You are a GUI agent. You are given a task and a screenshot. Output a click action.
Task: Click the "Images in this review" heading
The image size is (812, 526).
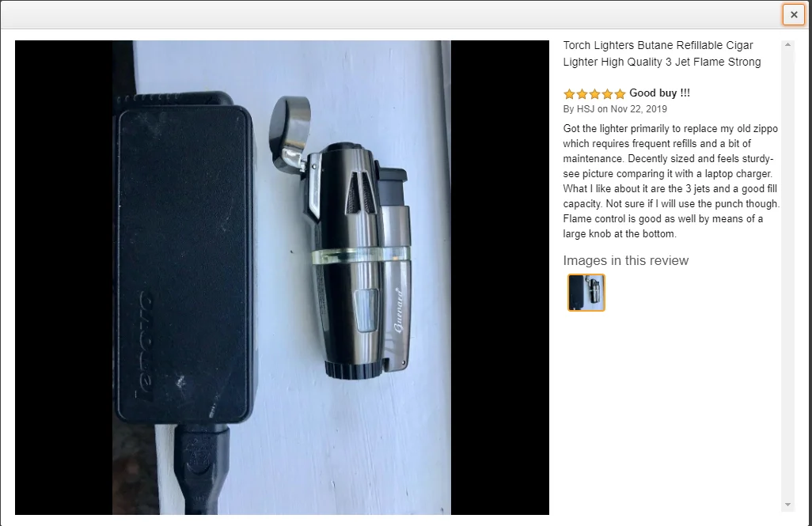pos(625,260)
